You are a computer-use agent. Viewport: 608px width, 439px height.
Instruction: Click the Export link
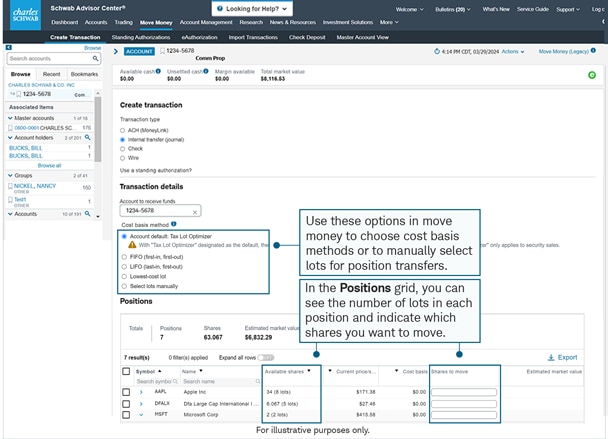(567, 358)
